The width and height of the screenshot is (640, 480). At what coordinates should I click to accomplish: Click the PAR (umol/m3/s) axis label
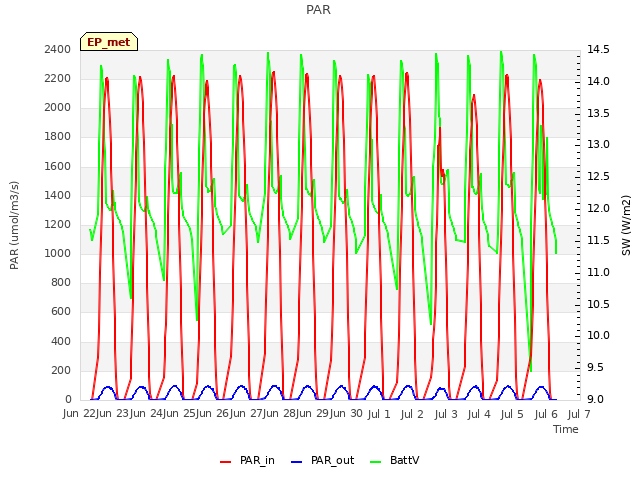click(14, 225)
